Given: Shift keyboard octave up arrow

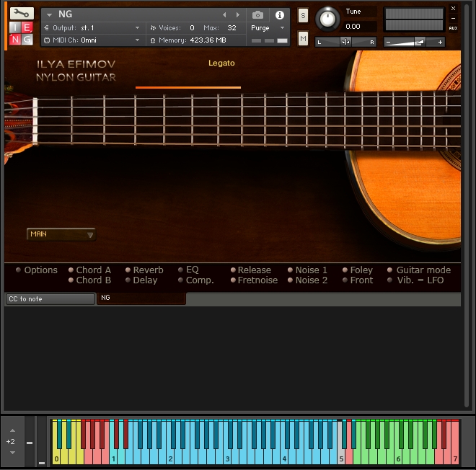Looking at the screenshot, I should point(12,430).
